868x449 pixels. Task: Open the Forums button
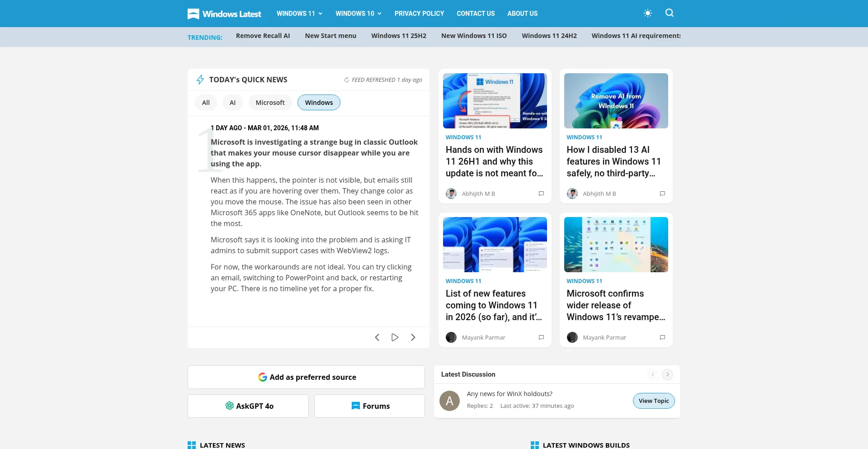(369, 406)
